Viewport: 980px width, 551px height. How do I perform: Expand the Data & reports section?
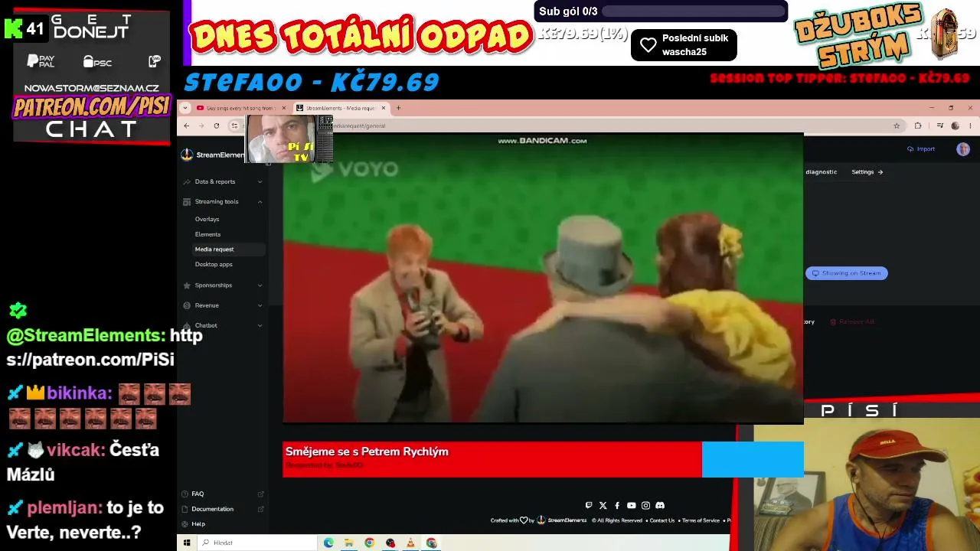pos(260,181)
